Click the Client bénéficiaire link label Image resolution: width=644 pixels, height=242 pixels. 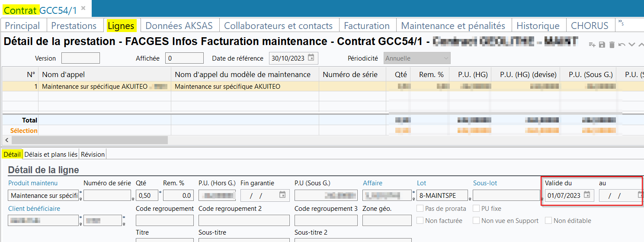(x=34, y=209)
